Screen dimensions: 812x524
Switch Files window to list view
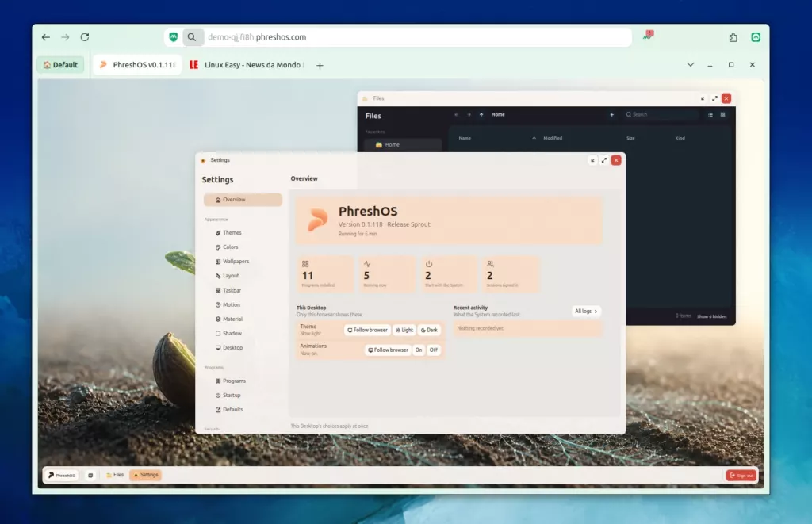pos(710,114)
